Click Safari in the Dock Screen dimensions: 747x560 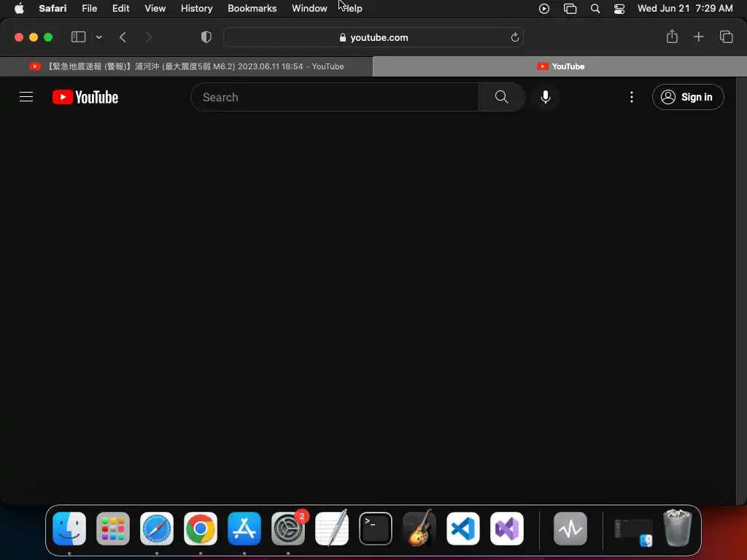coord(157,529)
